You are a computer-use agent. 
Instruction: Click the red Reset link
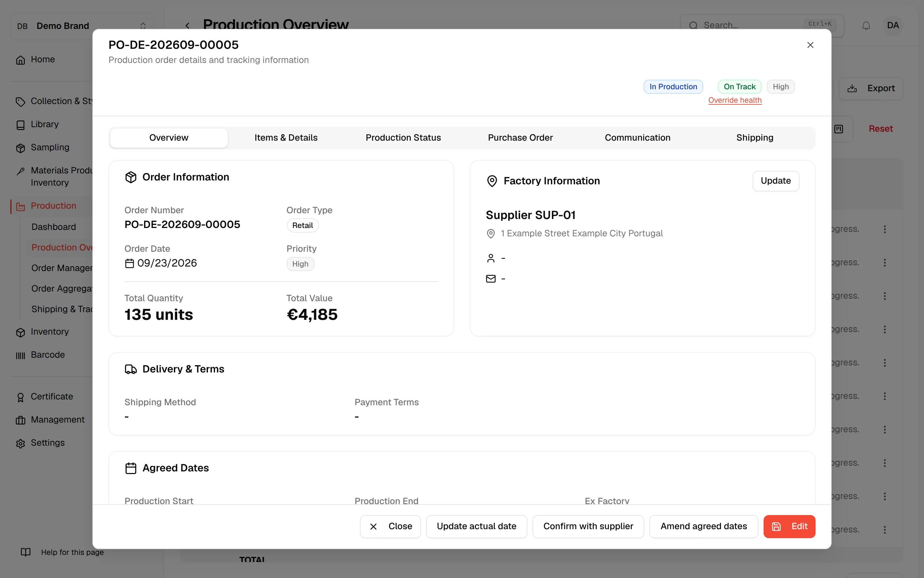pos(880,129)
